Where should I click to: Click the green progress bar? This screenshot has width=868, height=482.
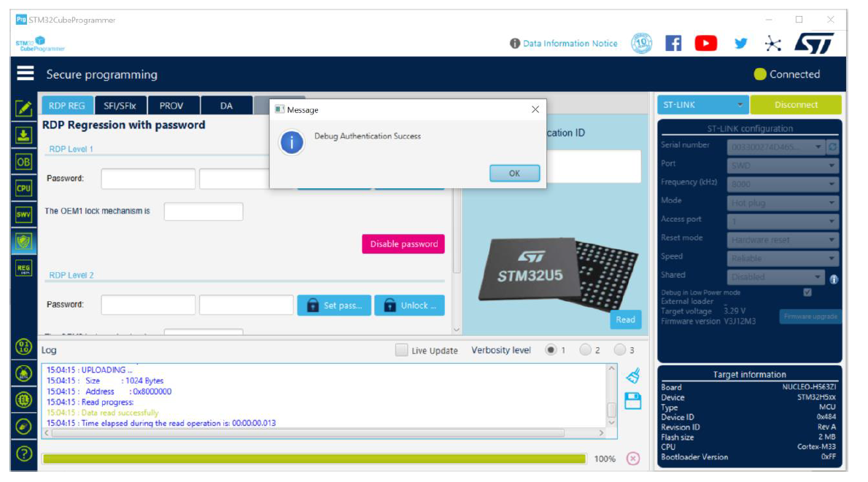click(x=314, y=459)
